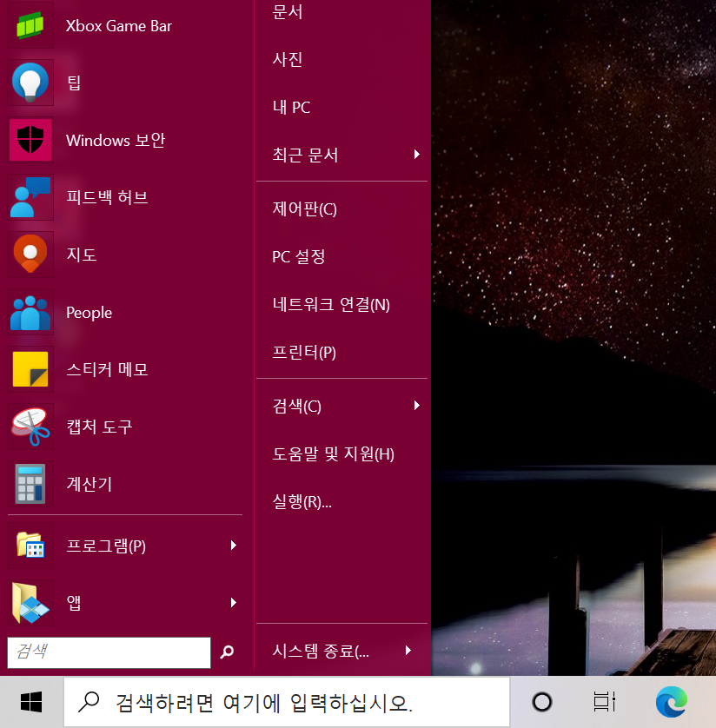
Task: Launch 지도 (Maps) app icon
Action: pos(30,254)
